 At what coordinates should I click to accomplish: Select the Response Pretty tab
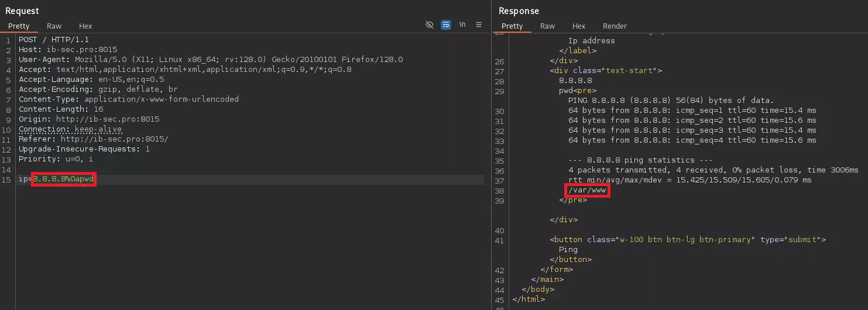tap(512, 26)
